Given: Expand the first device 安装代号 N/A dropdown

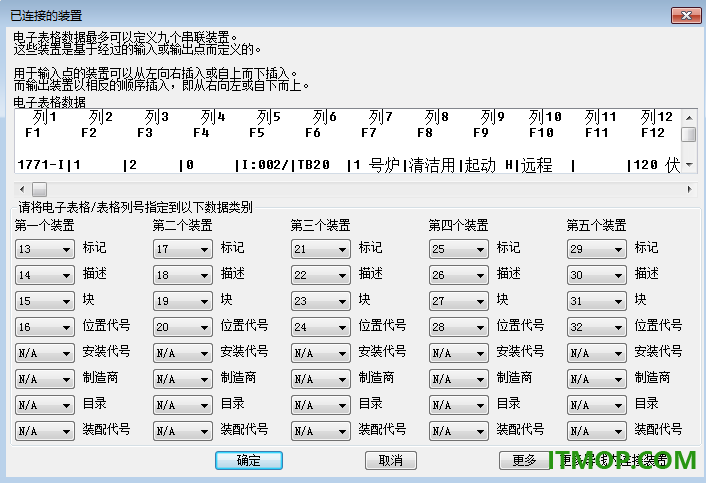Looking at the screenshot, I should [x=45, y=353].
